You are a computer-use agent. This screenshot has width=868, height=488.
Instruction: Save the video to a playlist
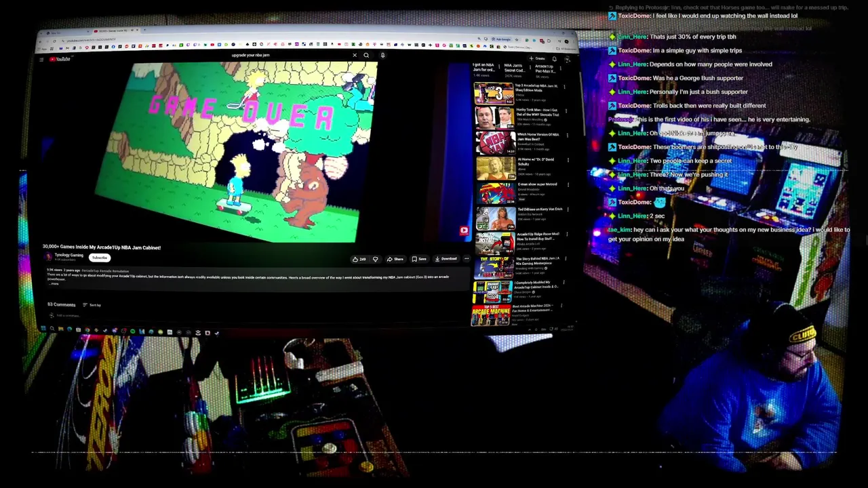(x=420, y=259)
